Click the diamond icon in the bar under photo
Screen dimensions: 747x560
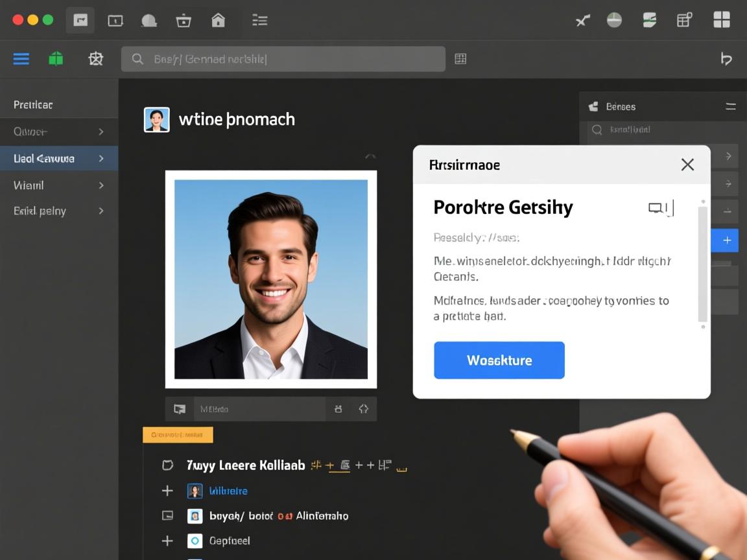(363, 409)
